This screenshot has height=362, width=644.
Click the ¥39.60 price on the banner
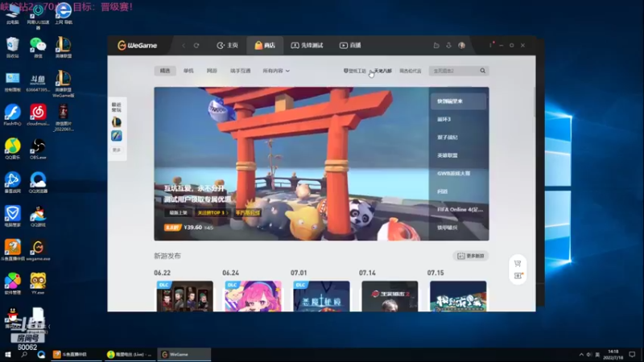click(192, 228)
